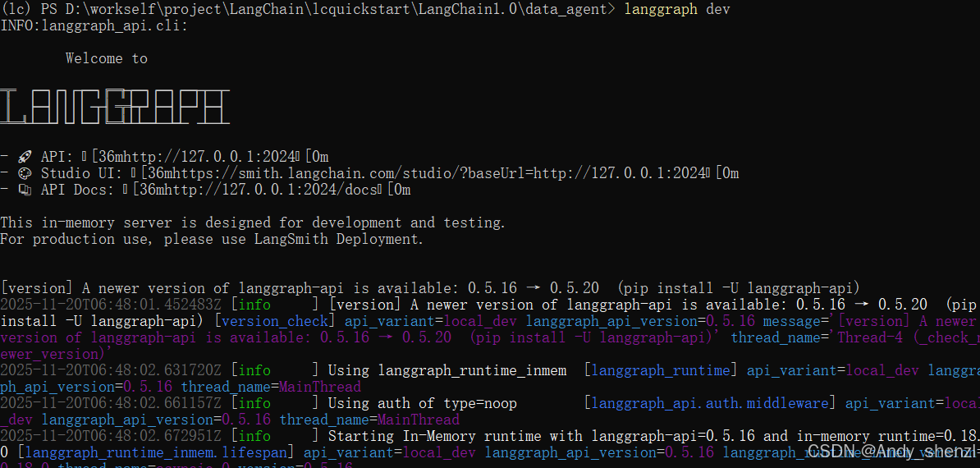Image resolution: width=980 pixels, height=468 pixels.
Task: Click the LANGGRAPH ASCII art banner
Action: [x=114, y=107]
